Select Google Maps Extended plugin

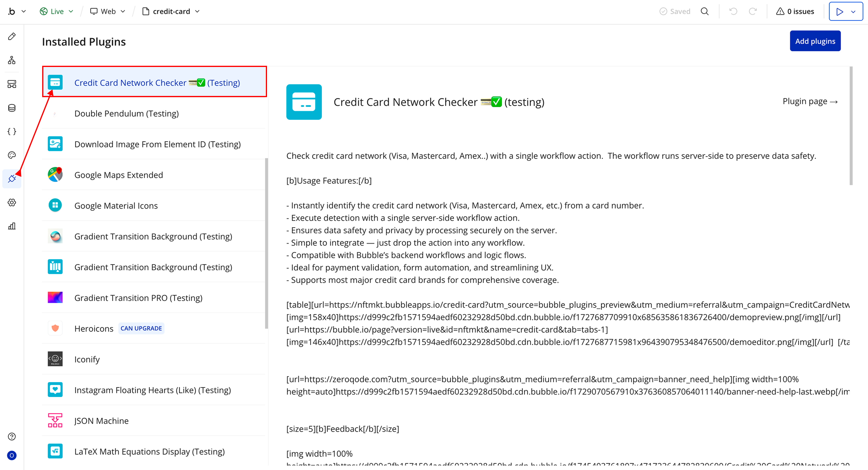(x=119, y=175)
